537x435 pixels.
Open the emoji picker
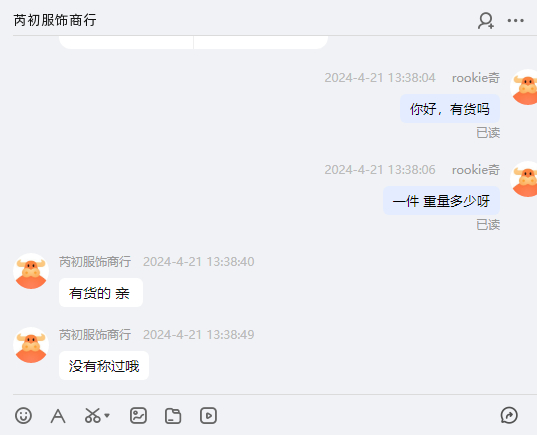(x=23, y=416)
